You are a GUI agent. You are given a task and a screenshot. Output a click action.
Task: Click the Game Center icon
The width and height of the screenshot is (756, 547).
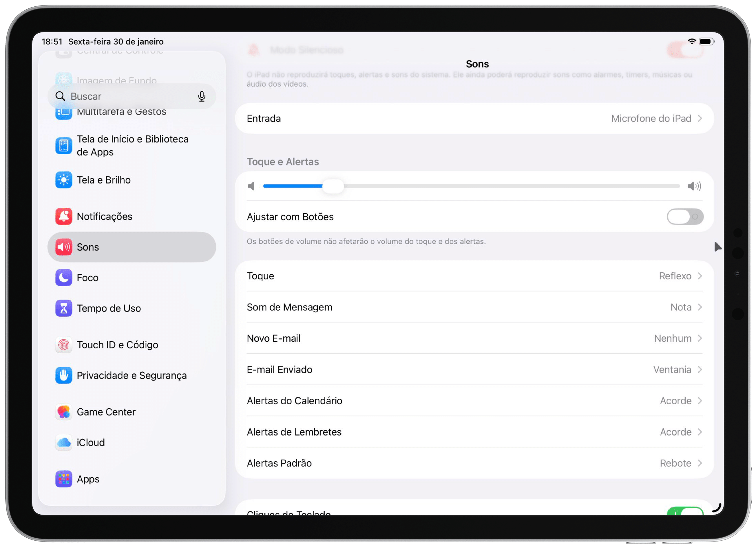(64, 412)
